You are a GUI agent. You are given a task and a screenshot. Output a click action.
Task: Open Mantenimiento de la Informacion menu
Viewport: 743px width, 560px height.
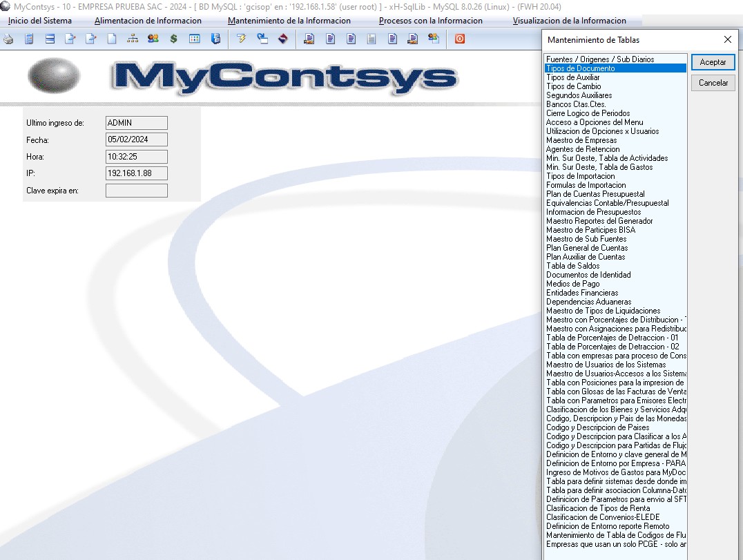click(289, 21)
